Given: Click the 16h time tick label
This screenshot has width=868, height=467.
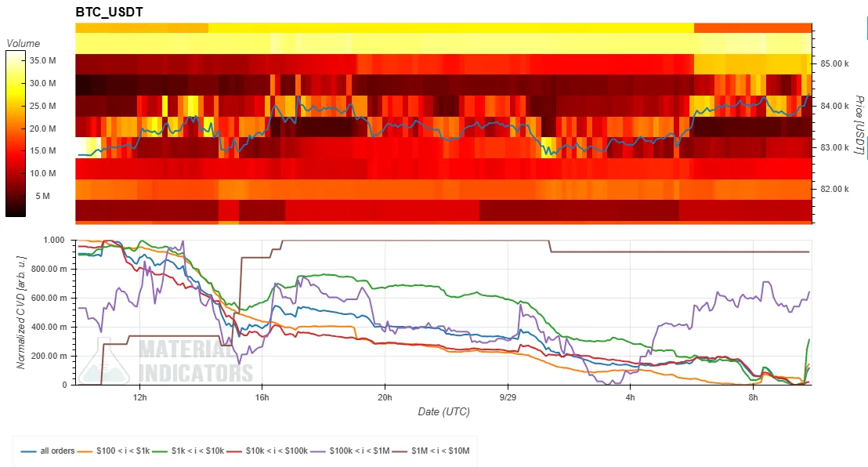Looking at the screenshot, I should pos(262,398).
